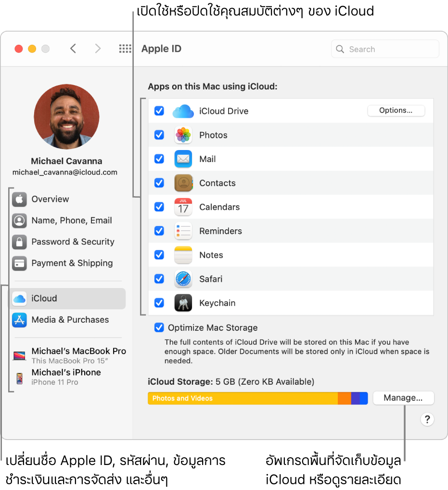The width and height of the screenshot is (448, 490).
Task: Disable Mail iCloud syncing checkbox
Action: coord(159,159)
